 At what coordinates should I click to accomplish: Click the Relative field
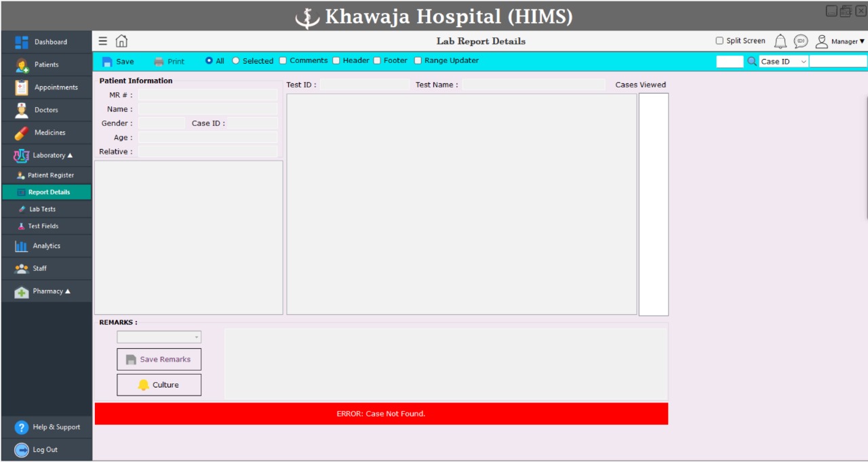[x=208, y=152]
